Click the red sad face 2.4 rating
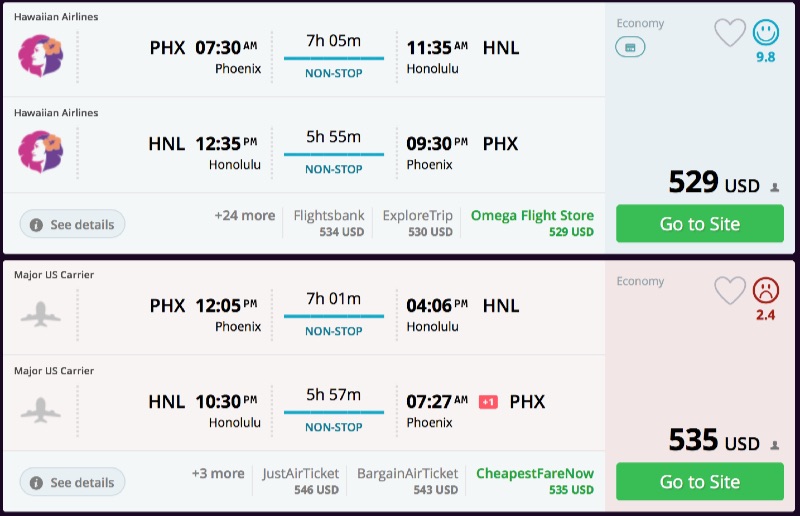 click(766, 291)
